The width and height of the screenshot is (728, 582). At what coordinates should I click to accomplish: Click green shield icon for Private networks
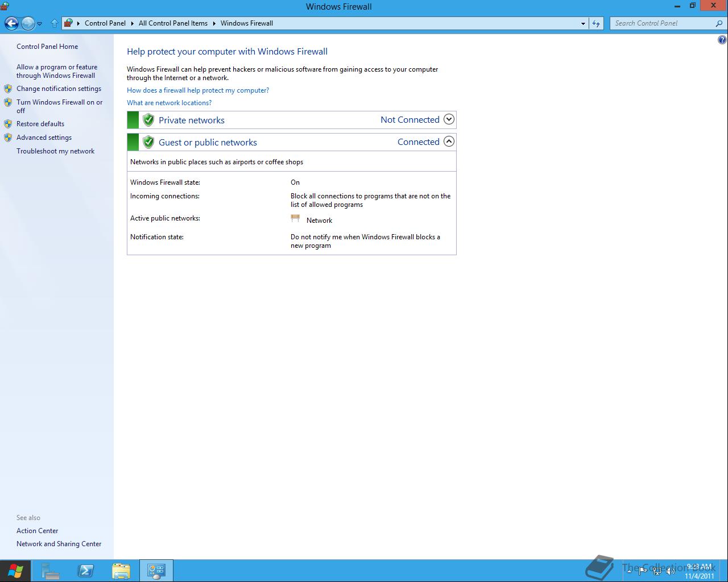(x=148, y=120)
